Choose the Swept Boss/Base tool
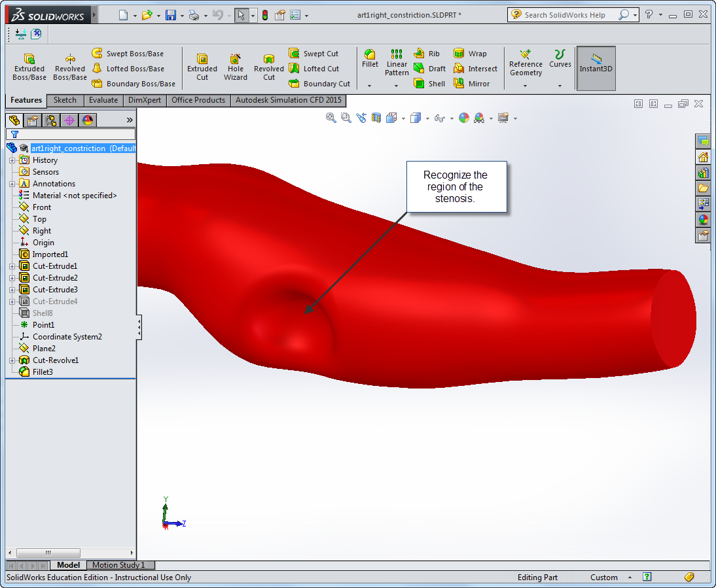The image size is (716, 588). 128,54
